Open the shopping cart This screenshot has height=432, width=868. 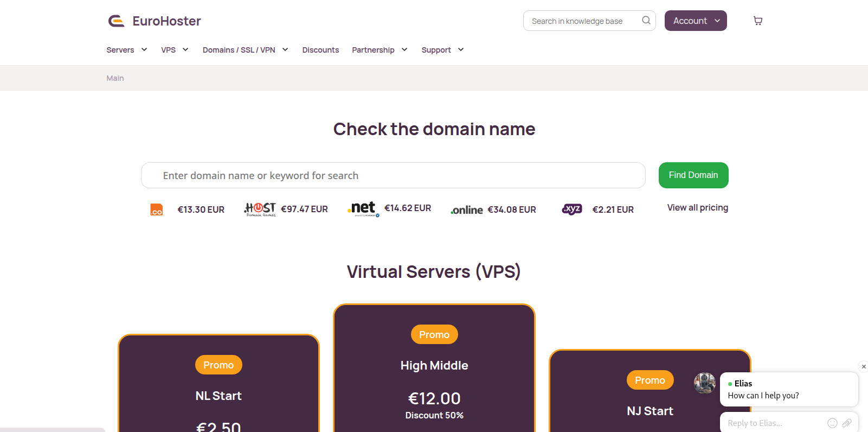coord(757,21)
